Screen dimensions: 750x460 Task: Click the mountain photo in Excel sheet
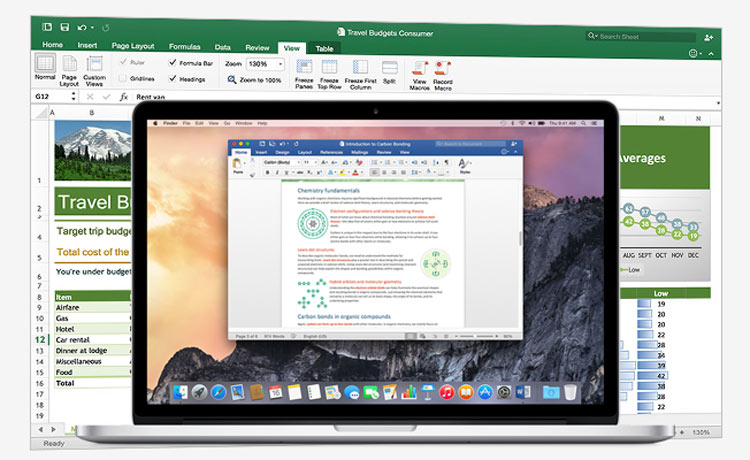coord(93,150)
